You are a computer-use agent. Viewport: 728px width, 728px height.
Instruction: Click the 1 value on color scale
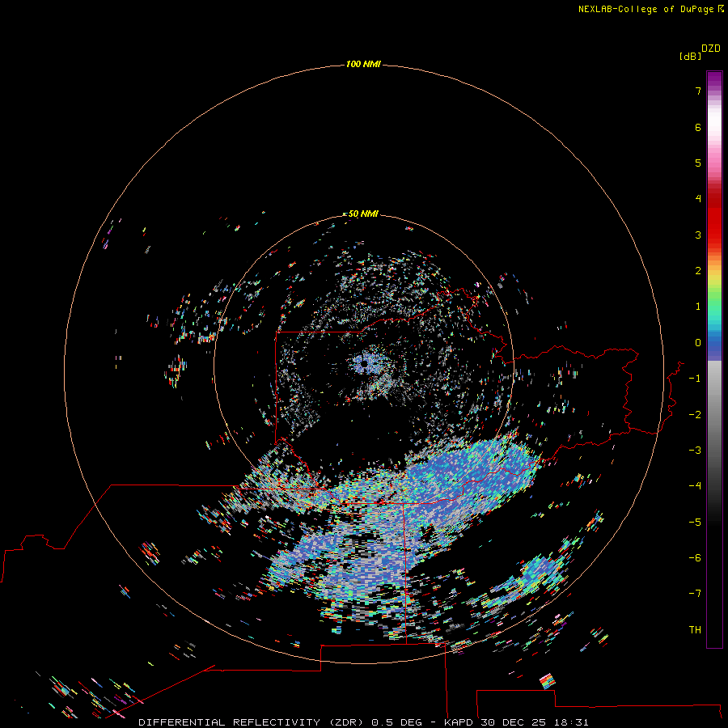click(698, 307)
